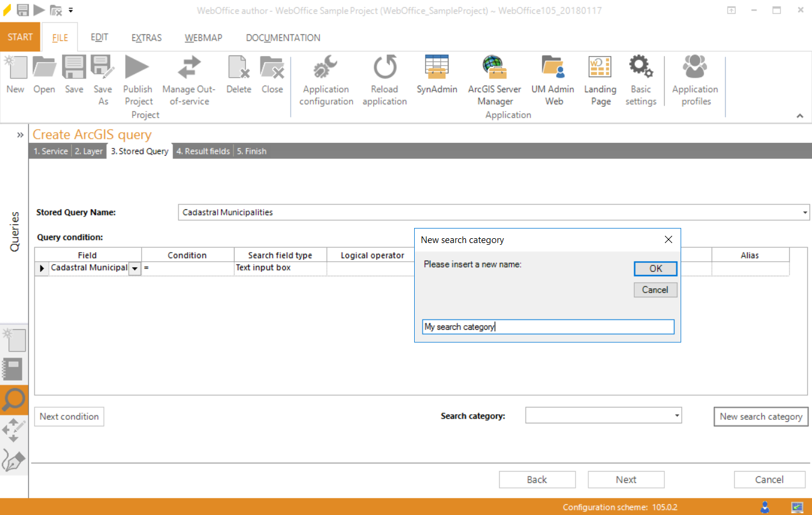Click the Next condition button
Image resolution: width=812 pixels, height=515 pixels.
point(69,416)
